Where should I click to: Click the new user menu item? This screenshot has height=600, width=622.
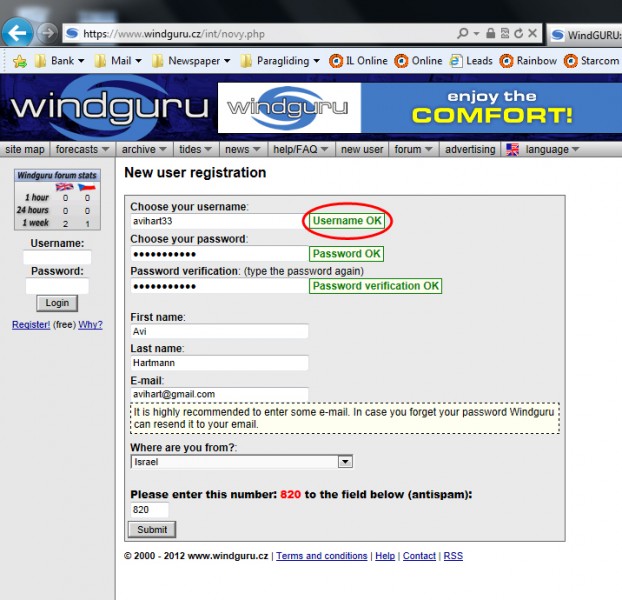362,150
